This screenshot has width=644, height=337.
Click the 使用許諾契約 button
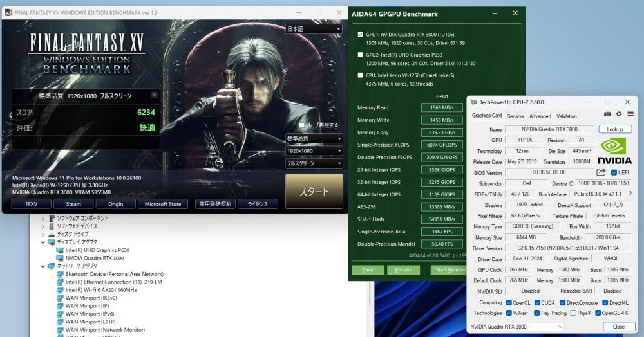[215, 204]
